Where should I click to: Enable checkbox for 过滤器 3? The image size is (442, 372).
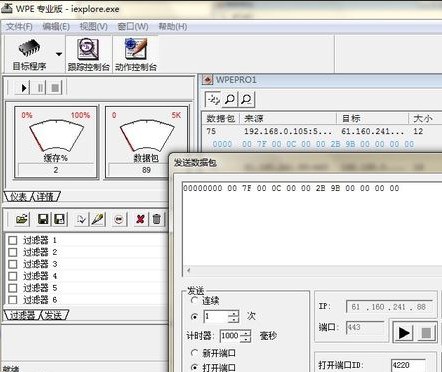point(13,264)
